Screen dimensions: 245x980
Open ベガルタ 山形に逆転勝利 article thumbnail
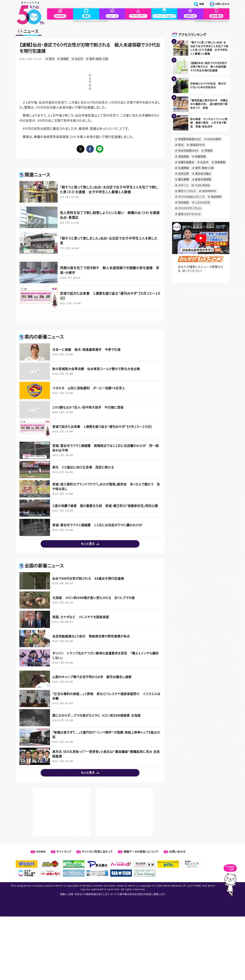click(x=35, y=390)
